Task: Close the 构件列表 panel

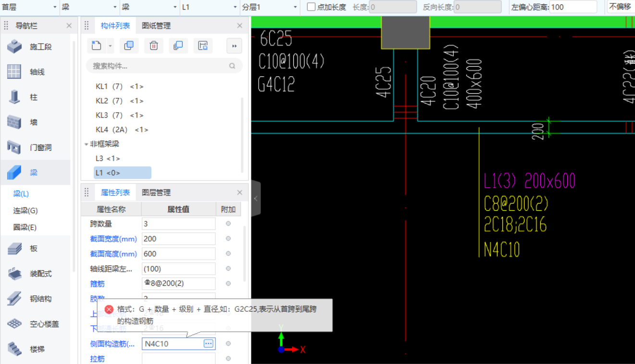Action: pos(240,25)
